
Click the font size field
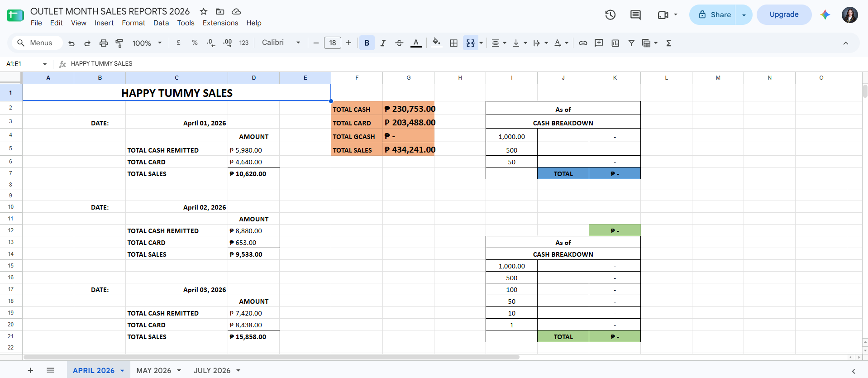(333, 43)
